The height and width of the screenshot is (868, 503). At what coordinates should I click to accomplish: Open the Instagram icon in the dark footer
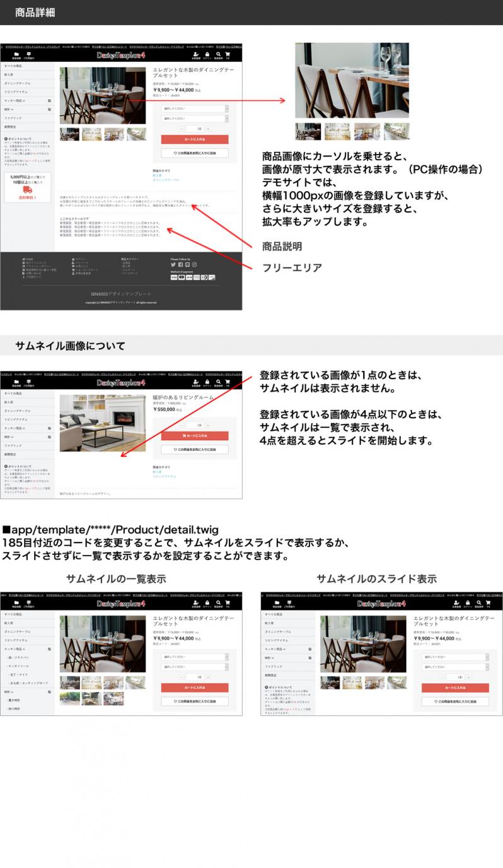pyautogui.click(x=194, y=265)
